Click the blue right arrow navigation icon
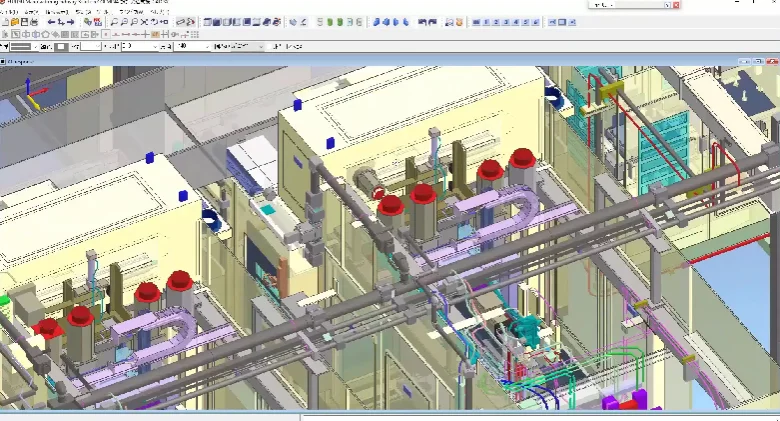 (69, 21)
